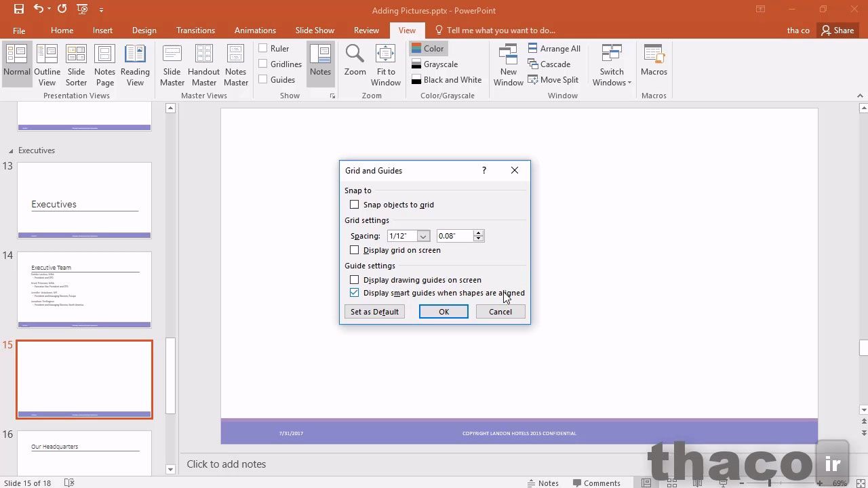Image resolution: width=868 pixels, height=488 pixels.
Task: Select Color view mode
Action: [427, 49]
